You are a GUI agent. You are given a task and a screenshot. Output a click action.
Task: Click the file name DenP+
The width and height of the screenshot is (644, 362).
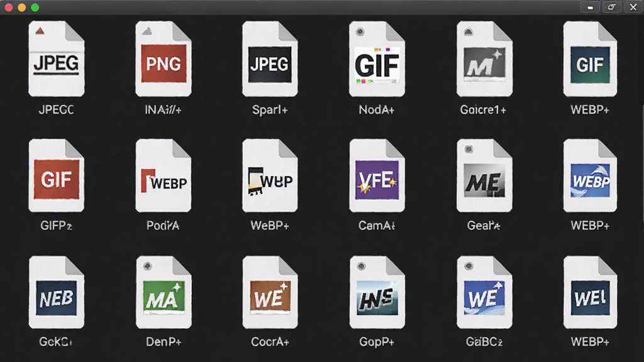(x=164, y=341)
